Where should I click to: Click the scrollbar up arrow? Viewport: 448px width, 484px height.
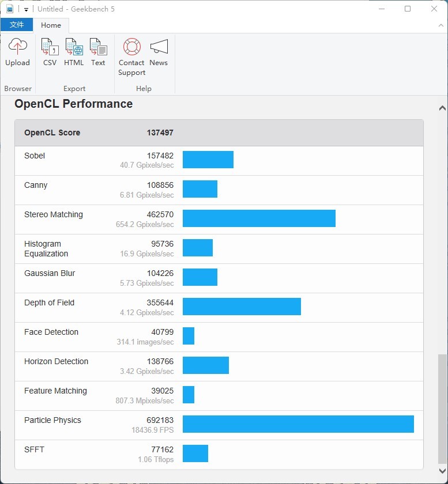point(442,108)
